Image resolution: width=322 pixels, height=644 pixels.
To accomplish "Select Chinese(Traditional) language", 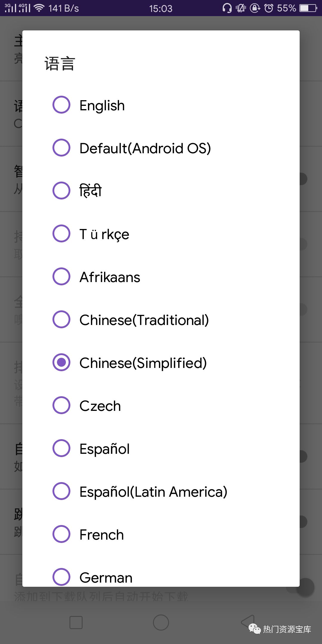I will pos(144,320).
